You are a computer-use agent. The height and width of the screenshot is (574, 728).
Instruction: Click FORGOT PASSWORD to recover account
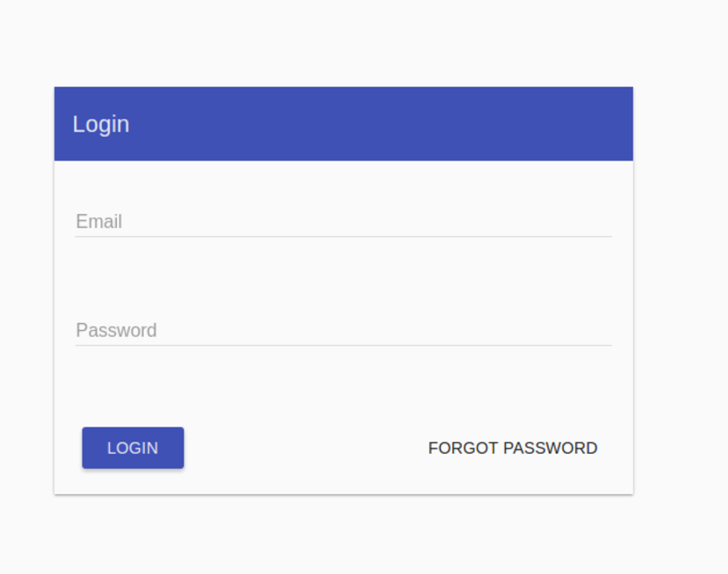coord(512,448)
